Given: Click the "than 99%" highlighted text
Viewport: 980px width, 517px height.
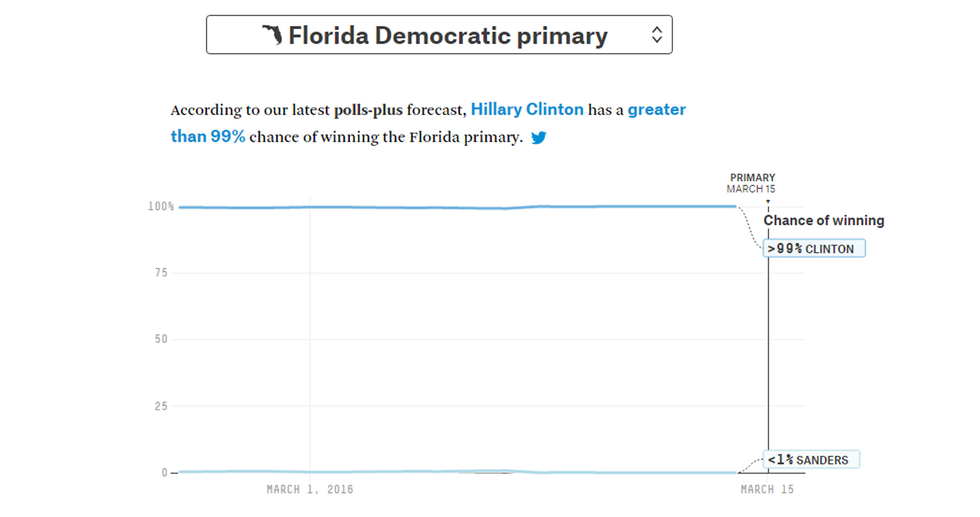Looking at the screenshot, I should click(x=208, y=136).
